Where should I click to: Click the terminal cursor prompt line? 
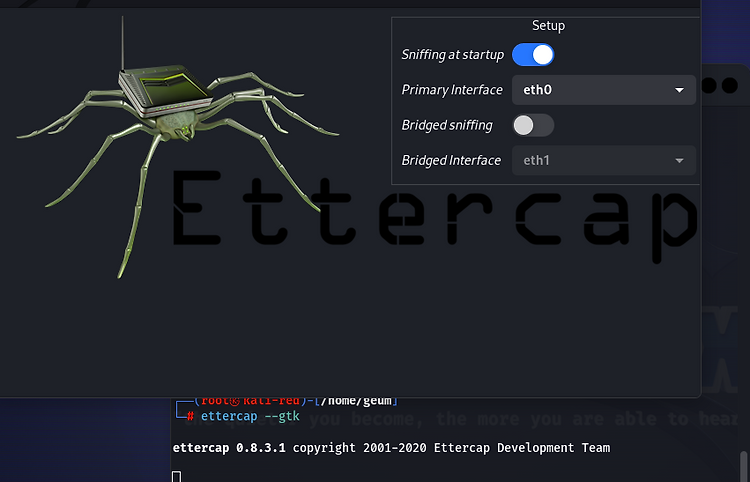pyautogui.click(x=176, y=476)
